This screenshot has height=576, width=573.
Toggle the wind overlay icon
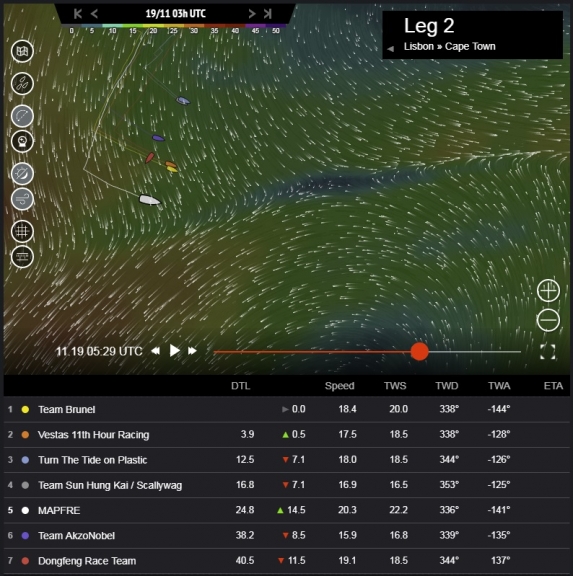[x=22, y=199]
